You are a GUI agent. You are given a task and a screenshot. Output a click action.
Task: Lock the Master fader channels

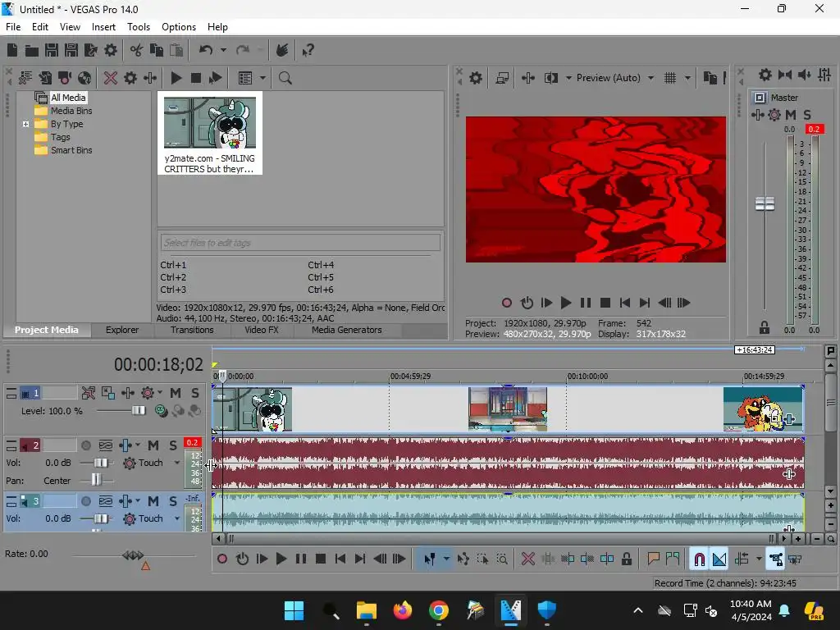765,327
